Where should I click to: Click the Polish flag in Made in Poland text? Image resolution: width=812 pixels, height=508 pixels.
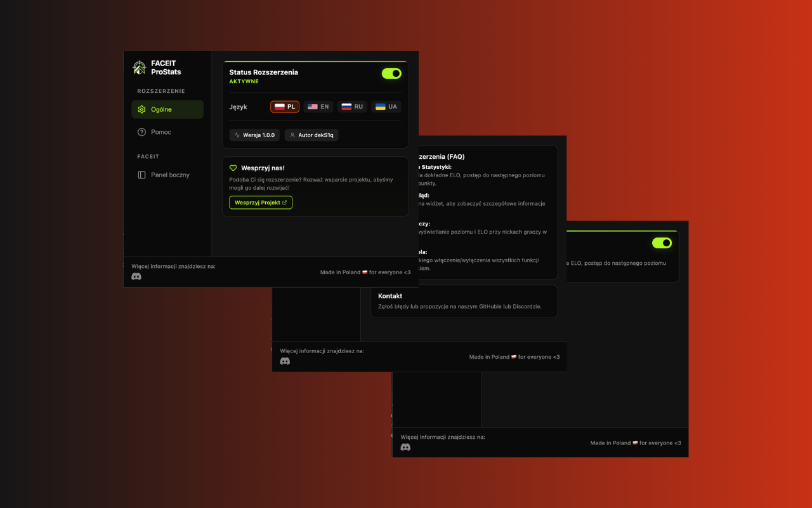tap(363, 272)
